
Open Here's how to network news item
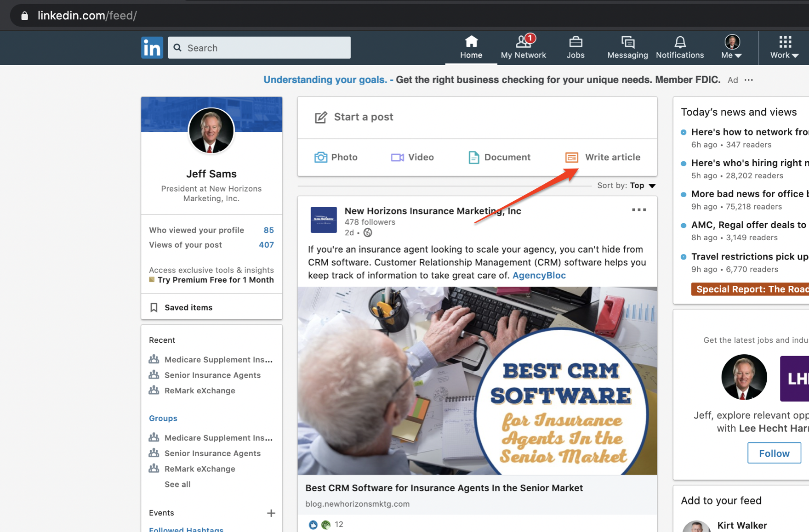coord(749,132)
